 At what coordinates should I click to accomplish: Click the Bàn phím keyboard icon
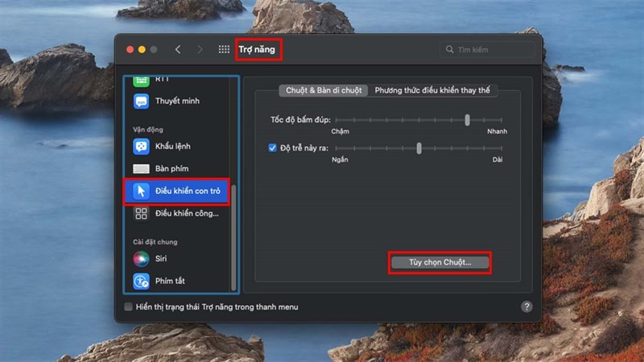click(142, 169)
